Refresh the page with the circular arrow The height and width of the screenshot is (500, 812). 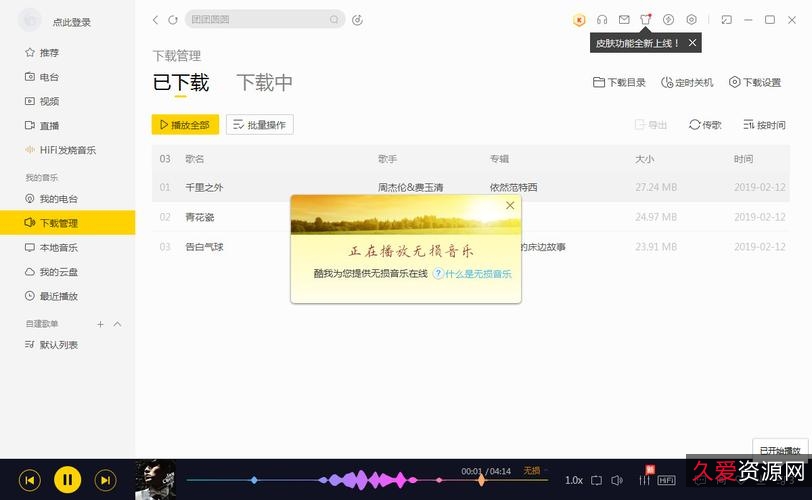pos(173,20)
